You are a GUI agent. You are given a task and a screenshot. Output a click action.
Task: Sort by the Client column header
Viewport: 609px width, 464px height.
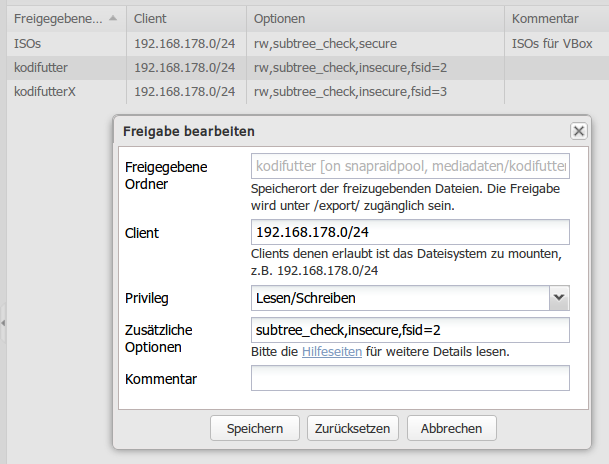click(x=186, y=18)
